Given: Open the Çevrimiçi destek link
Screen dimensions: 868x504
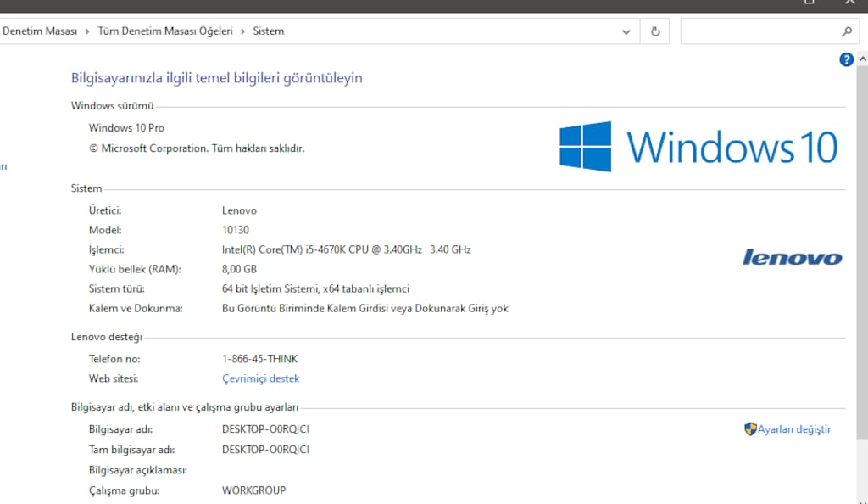Looking at the screenshot, I should 261,378.
